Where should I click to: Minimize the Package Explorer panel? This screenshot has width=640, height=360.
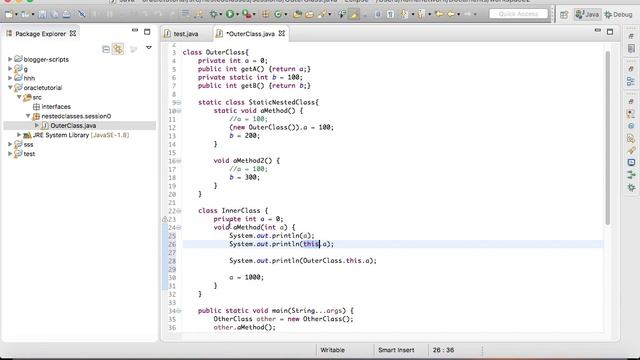pos(135,31)
